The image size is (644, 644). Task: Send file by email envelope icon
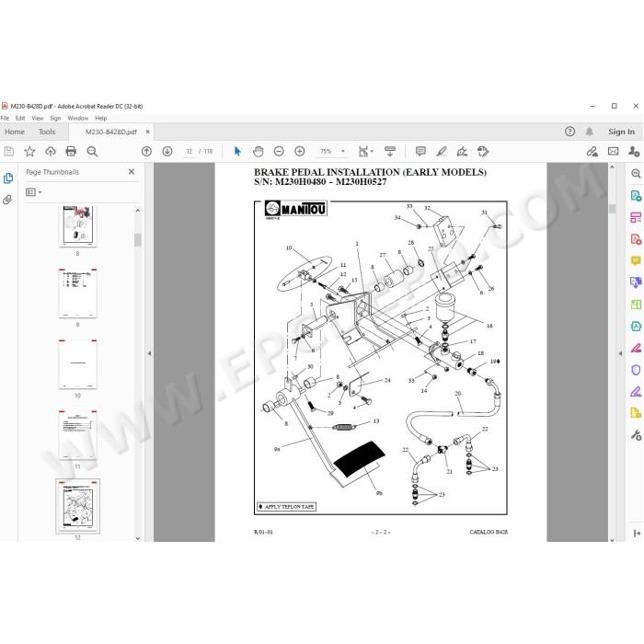point(614,152)
